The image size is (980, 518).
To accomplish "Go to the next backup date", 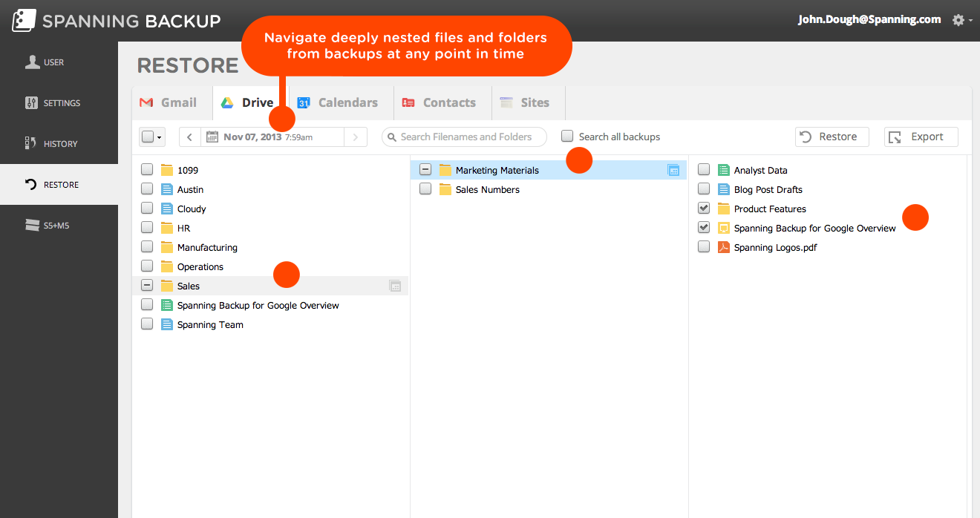I will tap(356, 137).
